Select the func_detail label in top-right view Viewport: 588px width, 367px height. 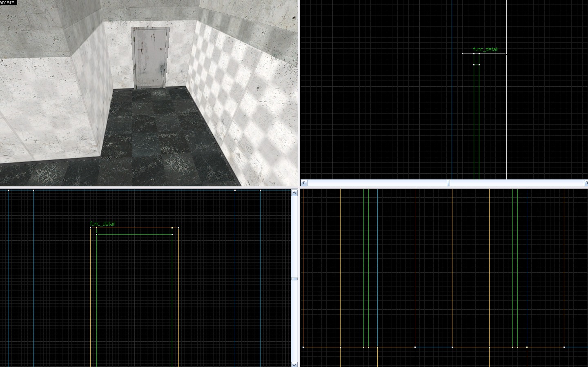pos(486,49)
